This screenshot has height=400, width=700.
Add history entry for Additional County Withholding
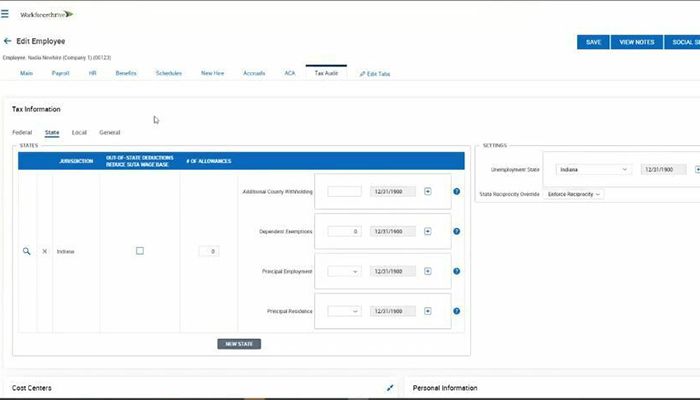[428, 192]
